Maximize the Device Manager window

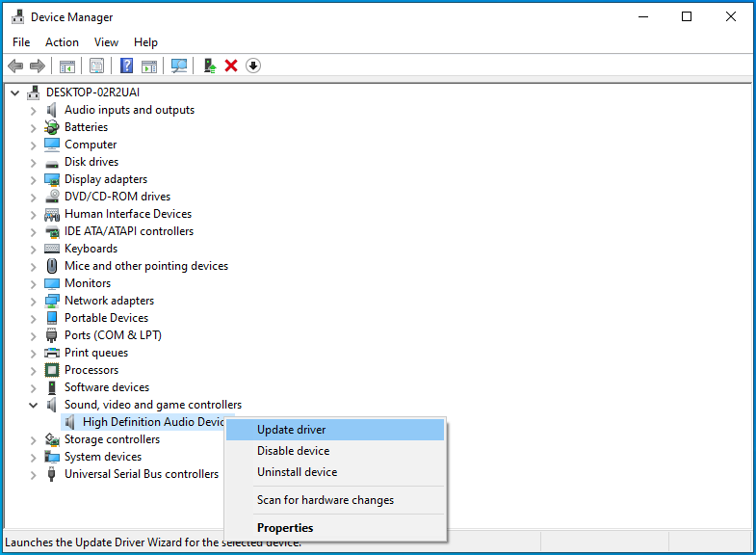click(687, 17)
